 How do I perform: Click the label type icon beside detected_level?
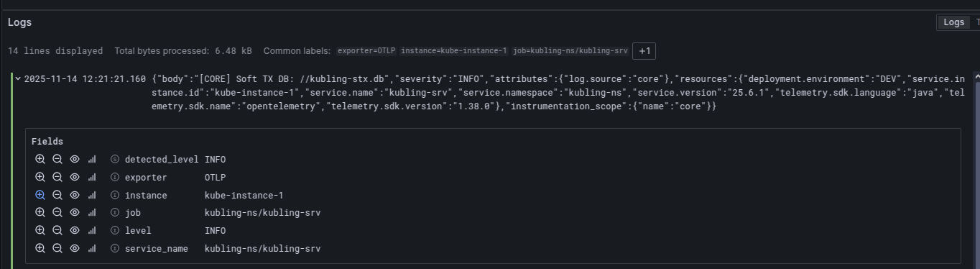pos(114,159)
